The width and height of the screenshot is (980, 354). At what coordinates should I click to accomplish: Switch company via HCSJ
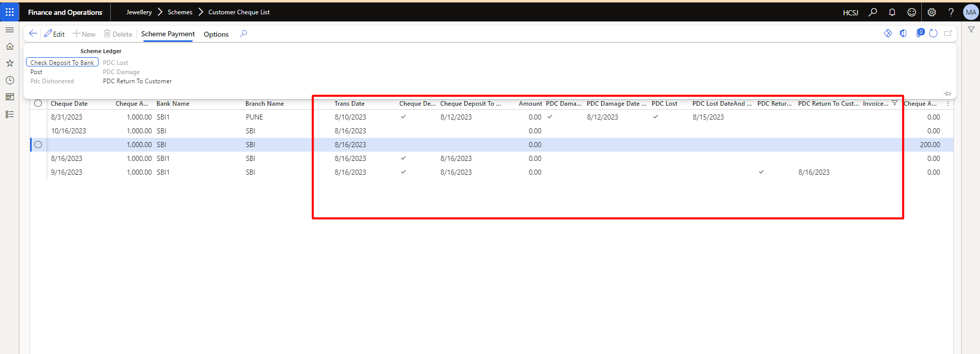pyautogui.click(x=851, y=13)
